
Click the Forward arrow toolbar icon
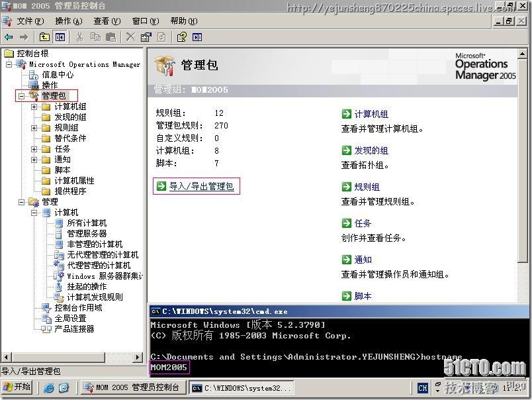(24, 37)
